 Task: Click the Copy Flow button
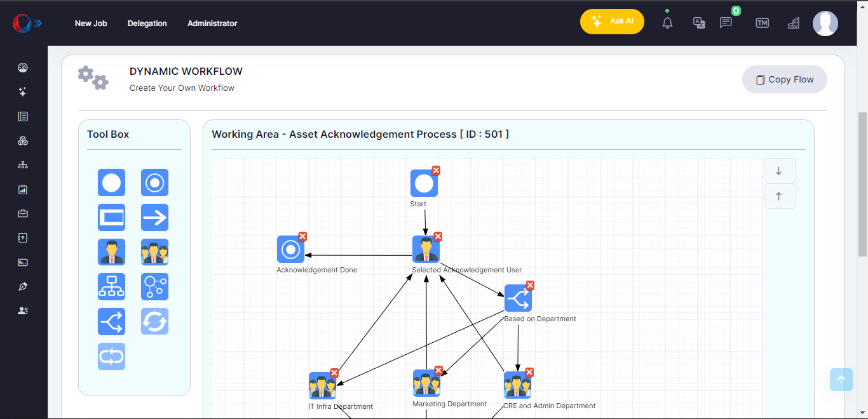(x=785, y=79)
